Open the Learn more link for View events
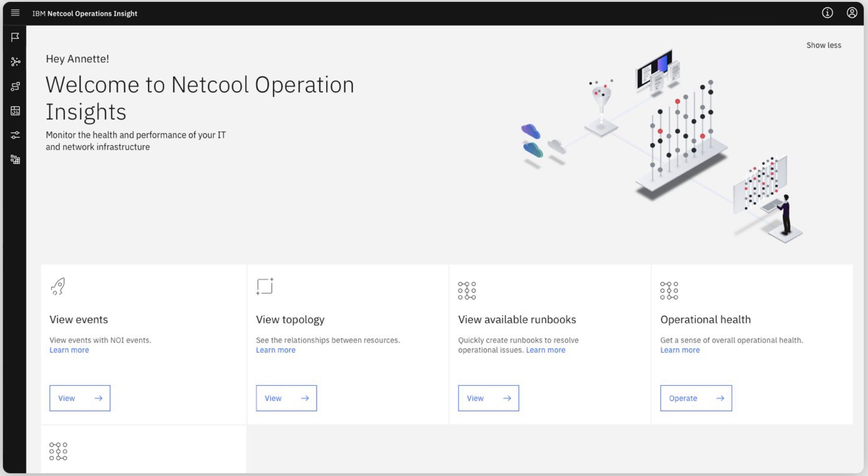 coord(69,350)
